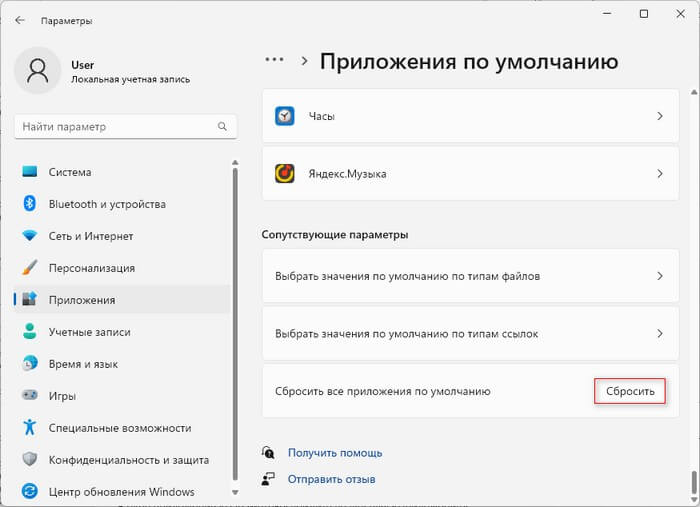Click the sidebar vertical scrollbar thumb
700x507 pixels.
[235, 324]
